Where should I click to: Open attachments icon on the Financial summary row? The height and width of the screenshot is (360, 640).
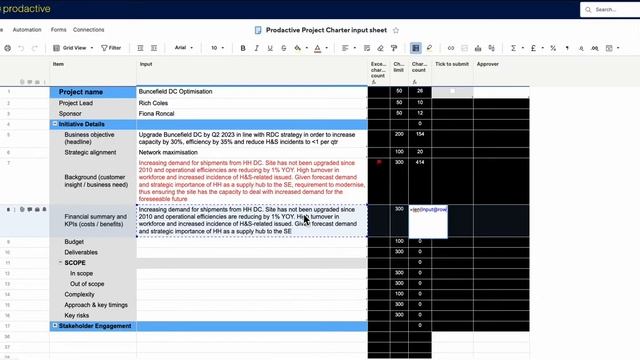point(22,209)
